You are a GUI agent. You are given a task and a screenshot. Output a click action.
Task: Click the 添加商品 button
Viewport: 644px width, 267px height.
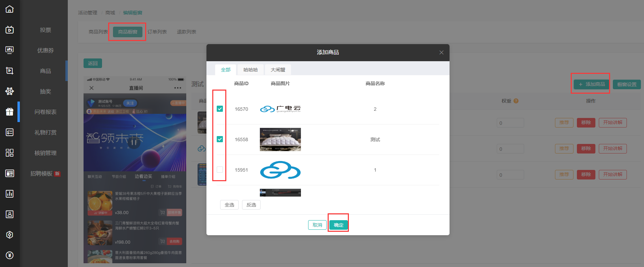(592, 84)
